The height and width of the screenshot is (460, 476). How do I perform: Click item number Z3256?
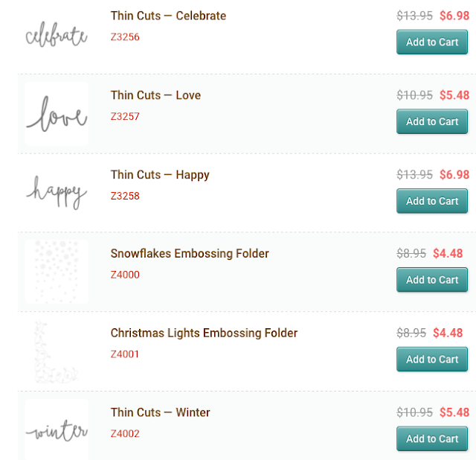point(125,37)
